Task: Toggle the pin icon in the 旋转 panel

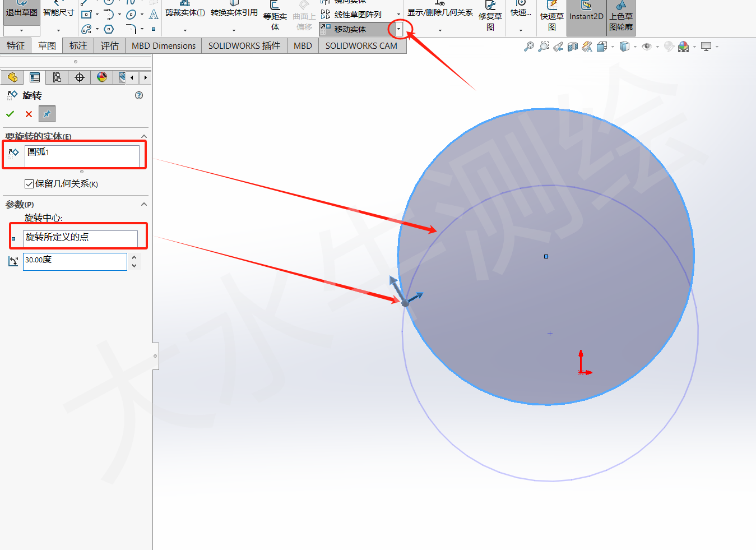Action: coord(47,114)
